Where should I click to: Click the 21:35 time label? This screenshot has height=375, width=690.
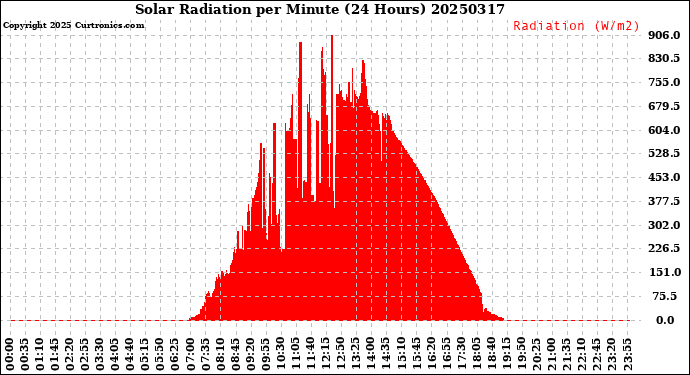(x=566, y=355)
